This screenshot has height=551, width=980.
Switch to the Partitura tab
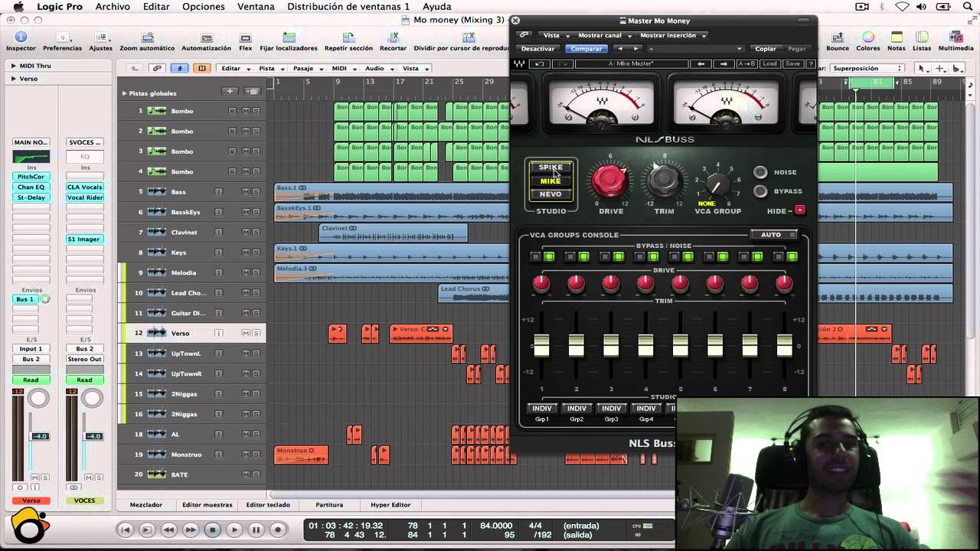(329, 505)
